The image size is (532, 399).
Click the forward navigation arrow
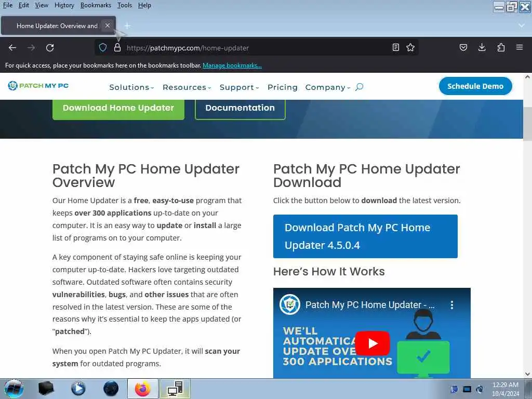[31, 47]
